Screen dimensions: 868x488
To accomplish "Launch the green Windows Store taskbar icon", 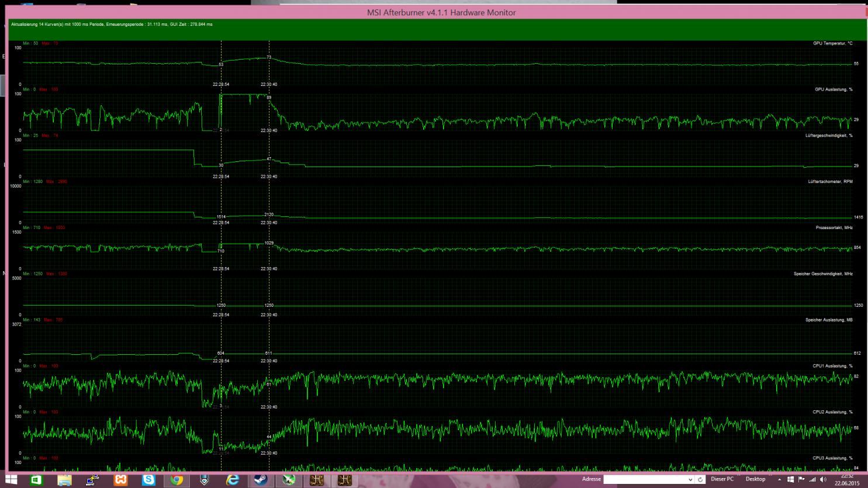I will (x=36, y=480).
